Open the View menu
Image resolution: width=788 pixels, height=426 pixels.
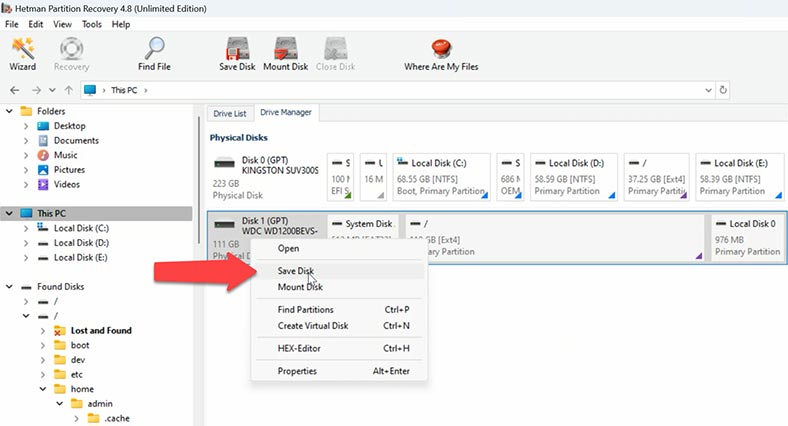click(x=62, y=24)
